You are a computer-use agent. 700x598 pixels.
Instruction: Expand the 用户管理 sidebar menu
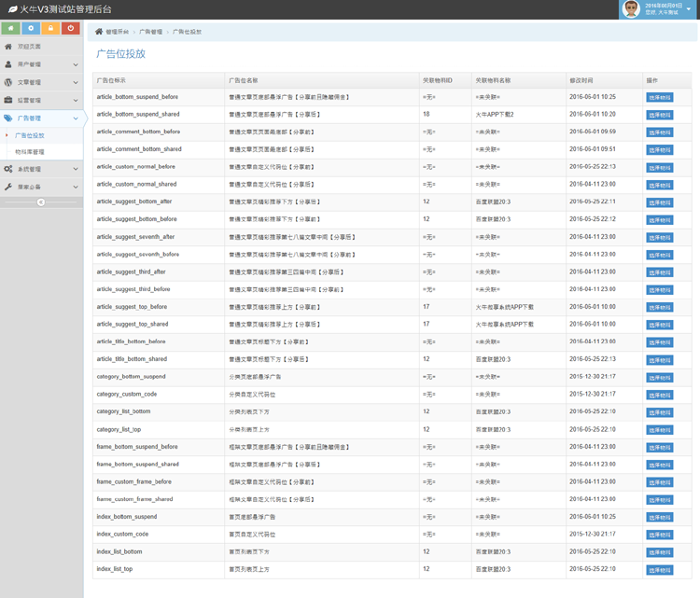coord(41,64)
